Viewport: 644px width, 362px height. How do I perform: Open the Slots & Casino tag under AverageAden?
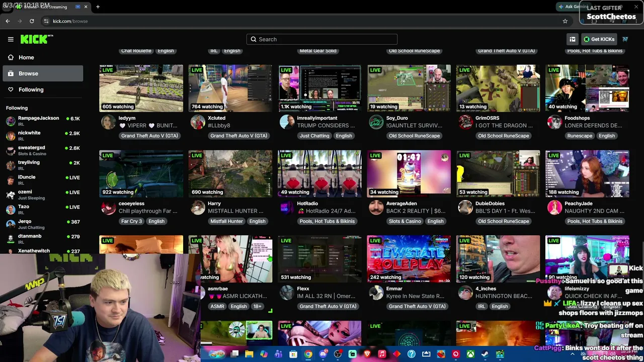(405, 221)
